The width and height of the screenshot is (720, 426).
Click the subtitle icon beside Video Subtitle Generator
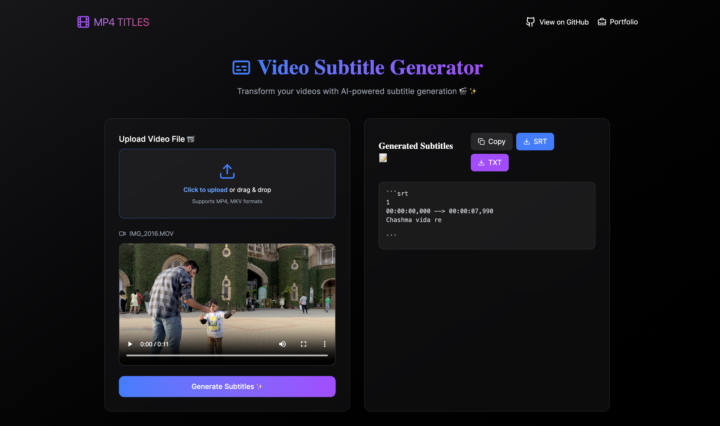(x=241, y=67)
